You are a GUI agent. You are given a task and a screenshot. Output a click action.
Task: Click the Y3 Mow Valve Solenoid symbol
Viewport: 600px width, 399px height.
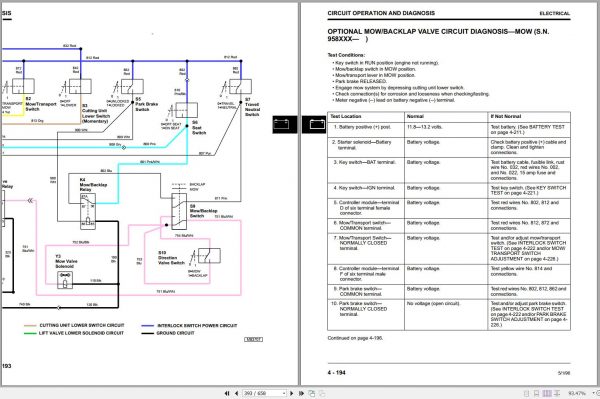click(x=65, y=280)
